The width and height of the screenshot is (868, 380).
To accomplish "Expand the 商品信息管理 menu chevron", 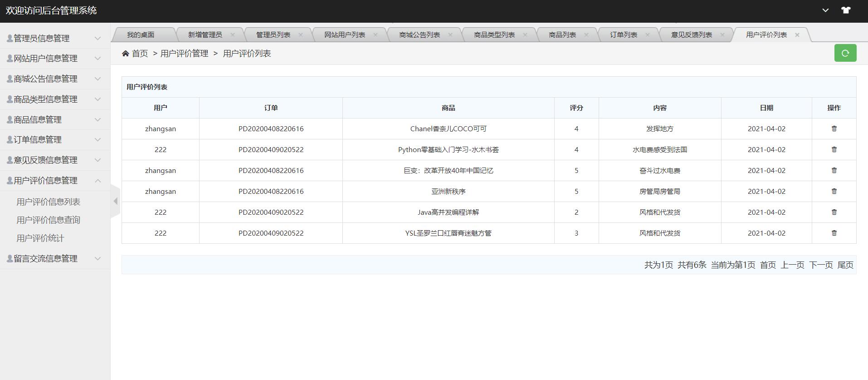I will coord(98,119).
